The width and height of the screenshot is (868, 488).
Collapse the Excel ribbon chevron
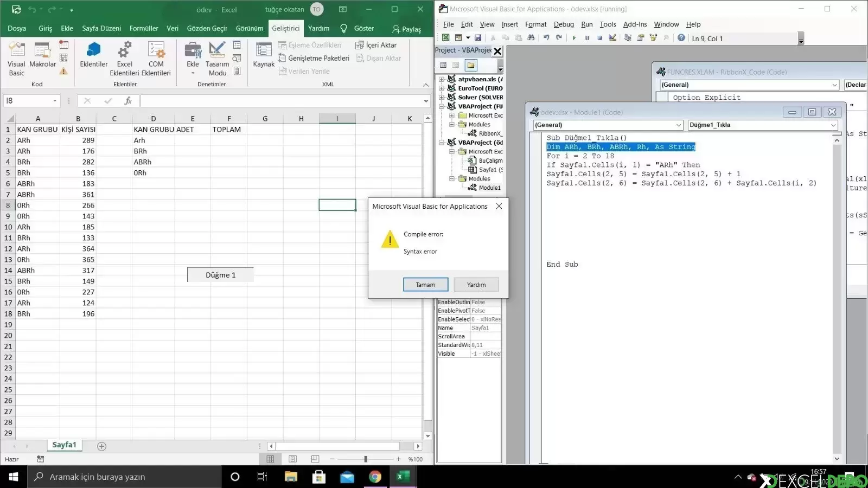pyautogui.click(x=426, y=85)
